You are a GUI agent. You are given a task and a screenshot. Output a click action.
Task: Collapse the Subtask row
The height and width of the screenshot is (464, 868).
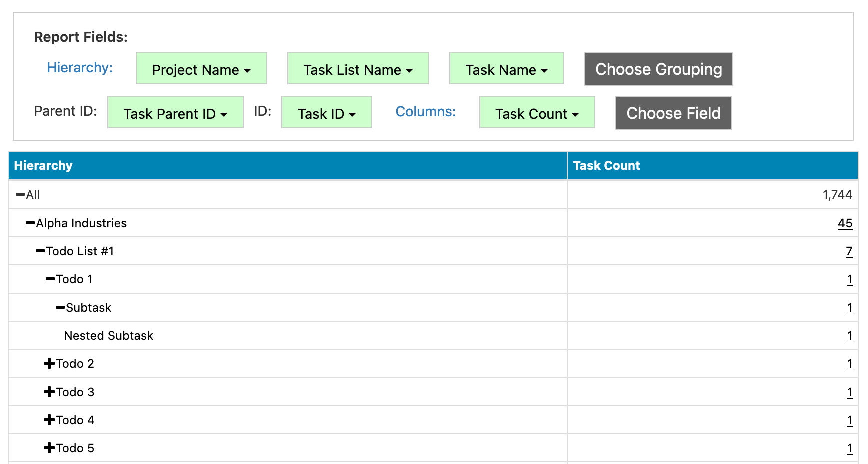[x=60, y=307]
